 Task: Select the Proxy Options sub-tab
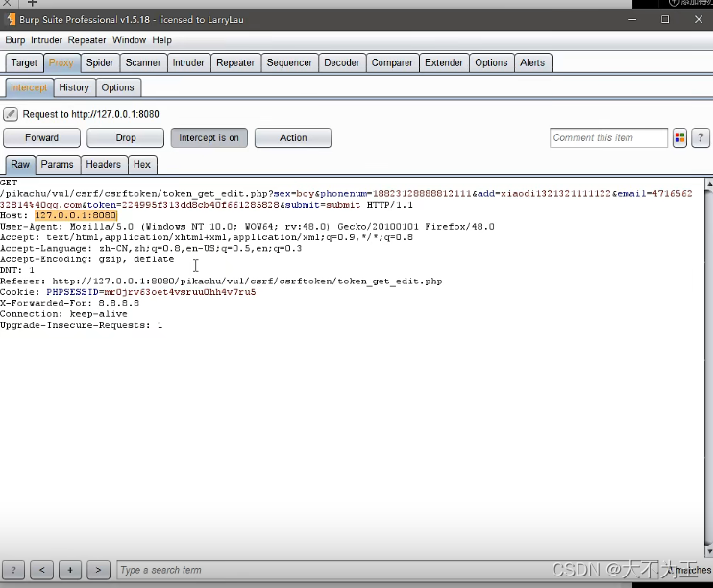click(117, 87)
